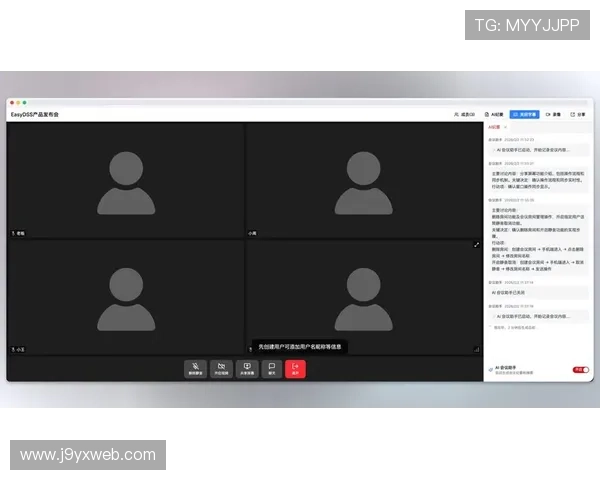Click the EasyDSS meeting title
Image resolution: width=600 pixels, height=480 pixels.
tap(36, 115)
